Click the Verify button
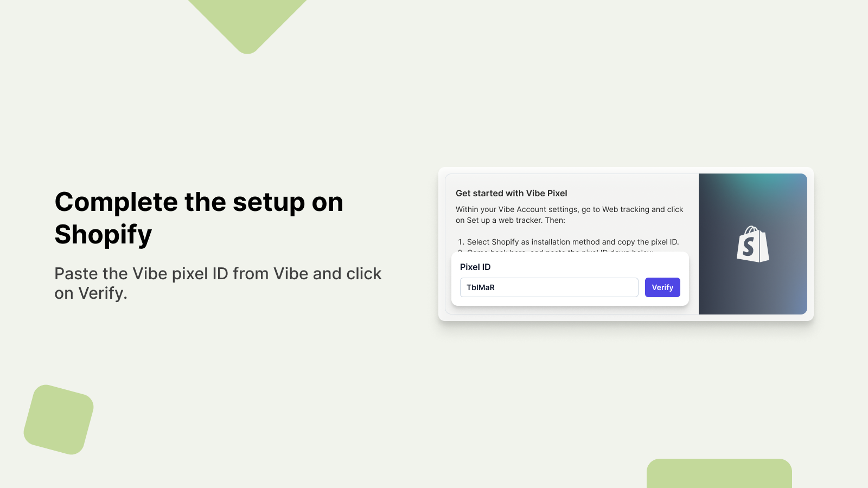Image resolution: width=868 pixels, height=488 pixels. point(662,287)
